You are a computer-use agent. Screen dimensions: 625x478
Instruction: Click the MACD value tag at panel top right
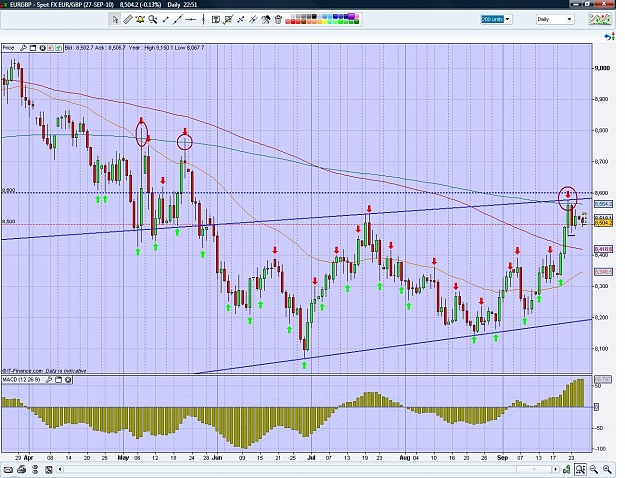pyautogui.click(x=602, y=379)
